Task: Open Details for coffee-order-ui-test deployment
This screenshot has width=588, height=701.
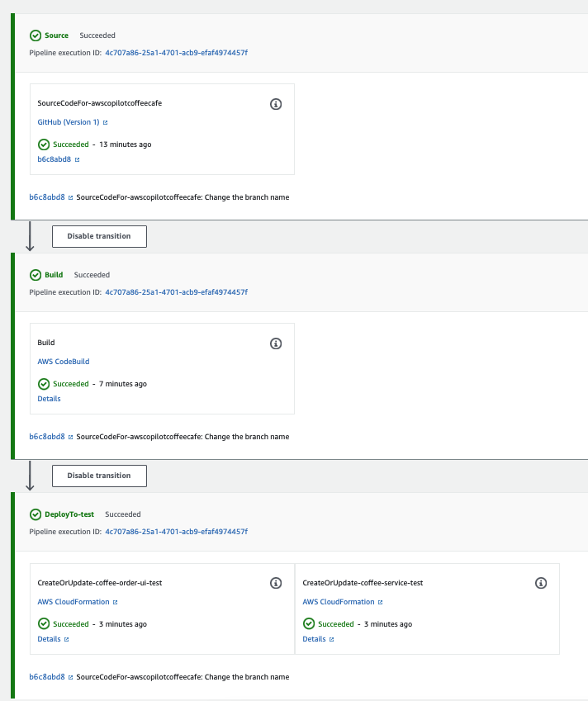Action: [x=49, y=639]
